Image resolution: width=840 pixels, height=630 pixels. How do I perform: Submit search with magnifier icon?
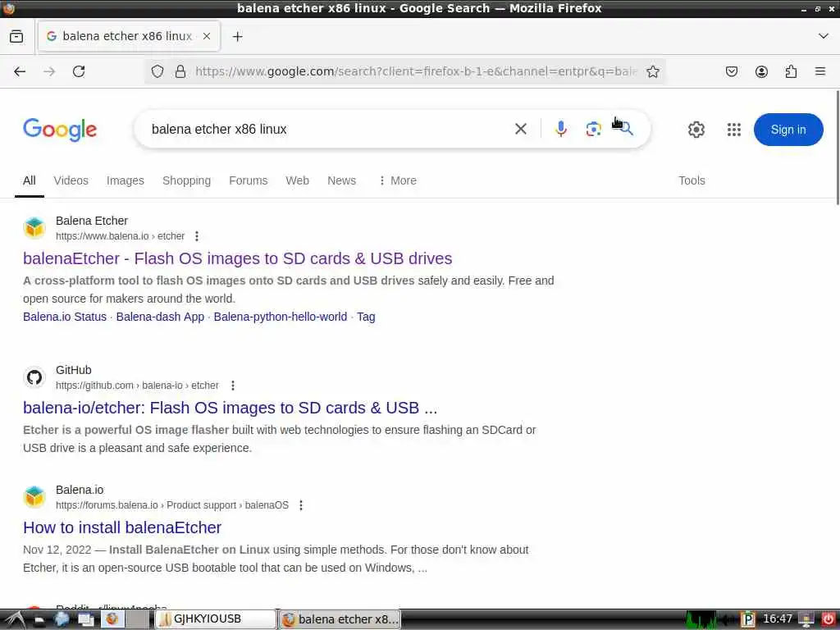pos(625,129)
